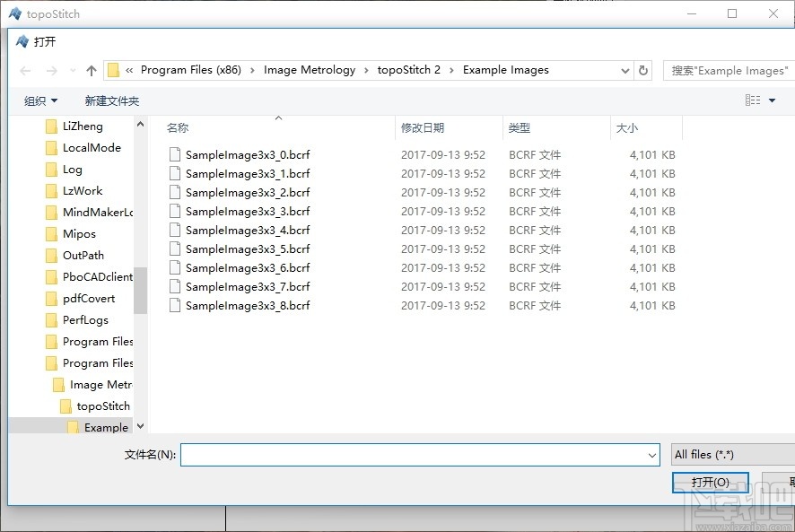The height and width of the screenshot is (532, 795).
Task: Select file SampleImage3x3_3.bcrf
Action: click(x=248, y=211)
